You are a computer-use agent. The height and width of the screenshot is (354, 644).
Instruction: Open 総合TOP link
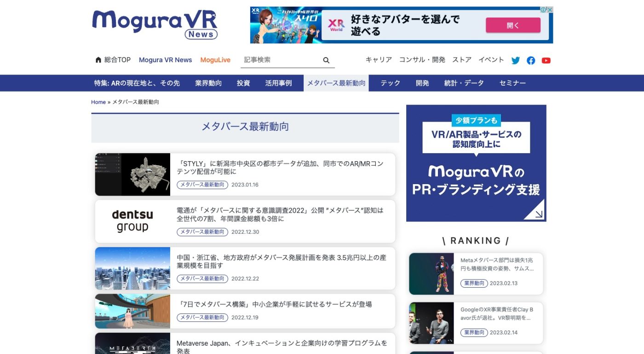(117, 60)
